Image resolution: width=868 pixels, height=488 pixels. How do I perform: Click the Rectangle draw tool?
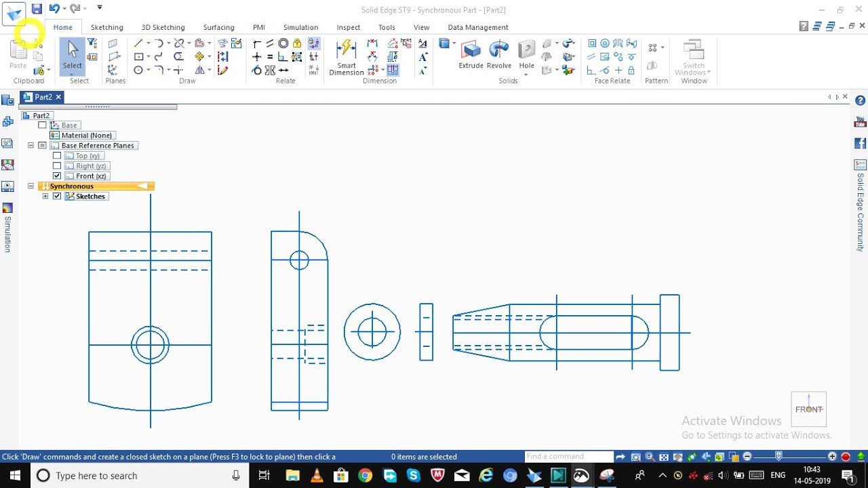point(138,57)
